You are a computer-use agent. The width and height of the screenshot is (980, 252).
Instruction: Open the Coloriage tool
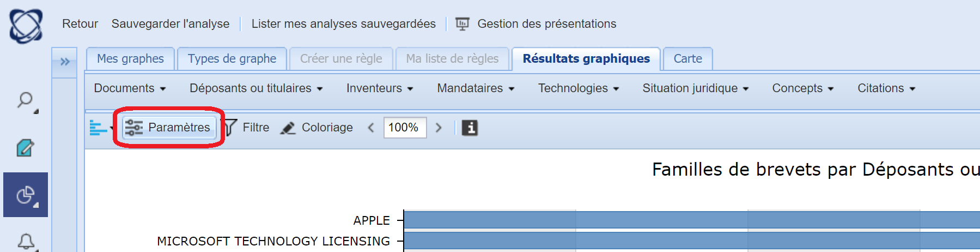pyautogui.click(x=317, y=128)
